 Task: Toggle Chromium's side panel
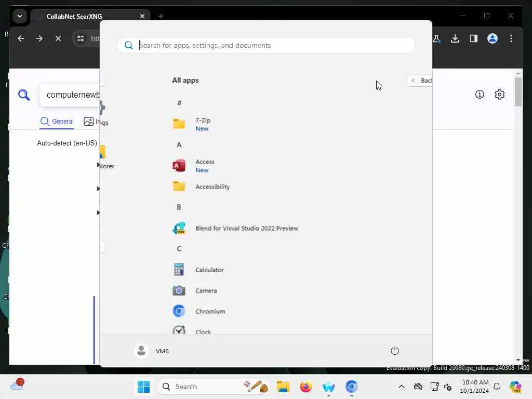point(474,38)
